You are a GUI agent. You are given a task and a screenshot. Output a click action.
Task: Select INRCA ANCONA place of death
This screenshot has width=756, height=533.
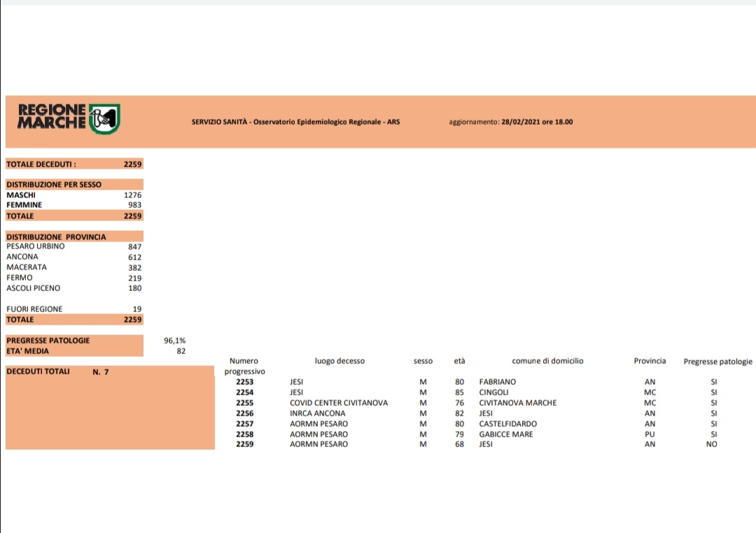click(318, 413)
